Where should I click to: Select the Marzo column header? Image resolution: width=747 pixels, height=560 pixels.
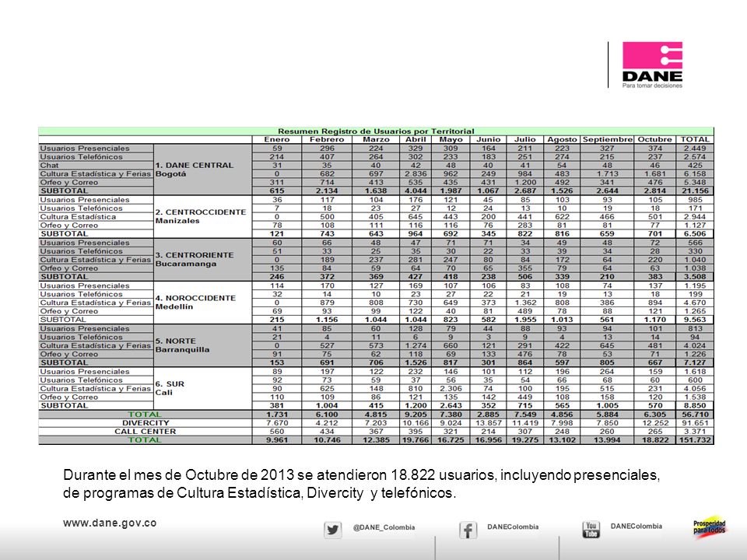tap(376, 139)
